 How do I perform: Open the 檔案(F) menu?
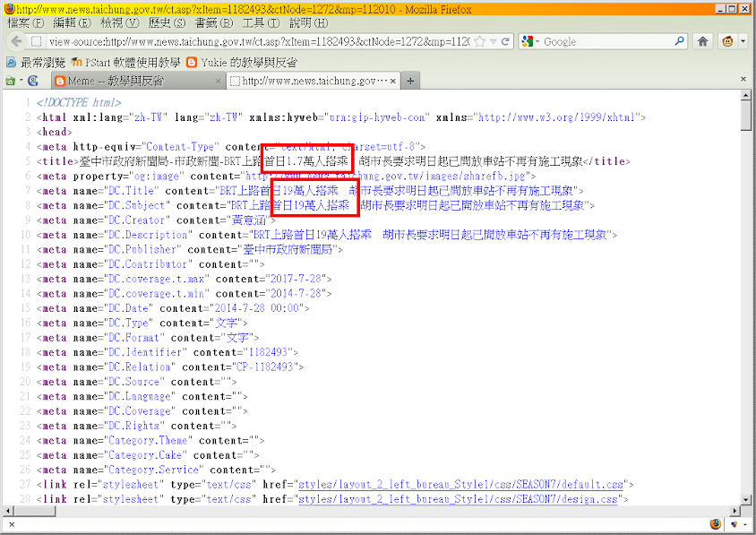point(24,22)
